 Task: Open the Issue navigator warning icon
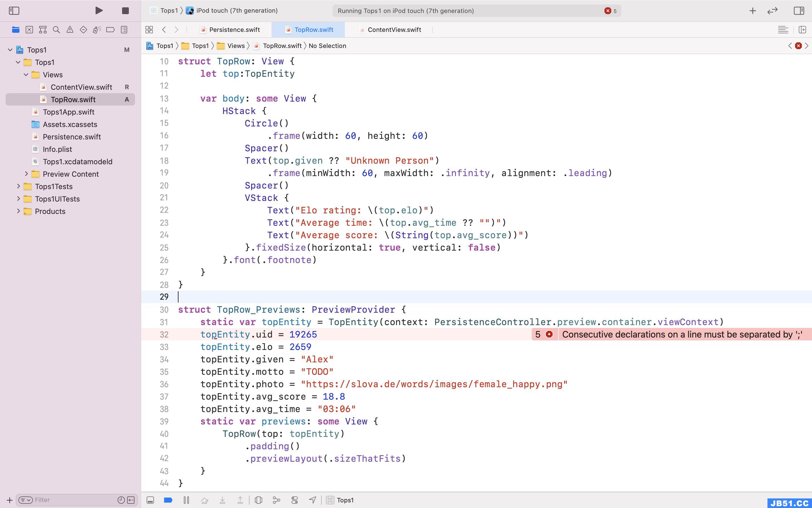pyautogui.click(x=70, y=30)
